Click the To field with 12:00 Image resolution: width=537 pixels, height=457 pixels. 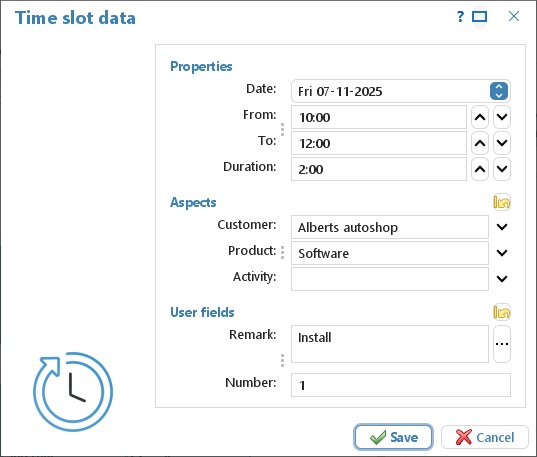pos(379,143)
